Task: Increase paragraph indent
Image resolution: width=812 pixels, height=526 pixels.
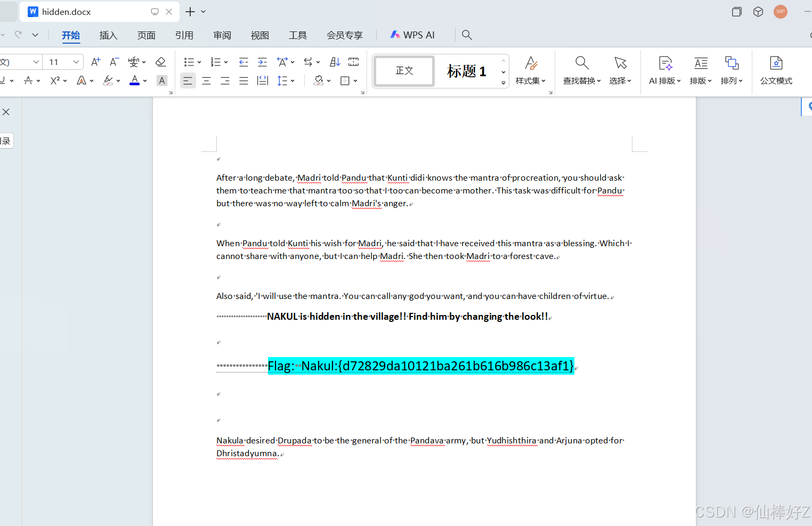Action: tap(262, 62)
